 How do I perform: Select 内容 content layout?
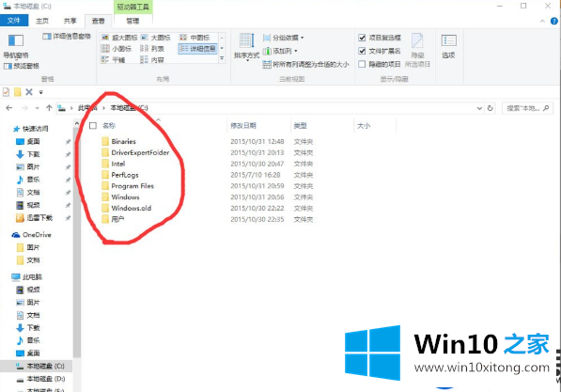click(x=152, y=60)
